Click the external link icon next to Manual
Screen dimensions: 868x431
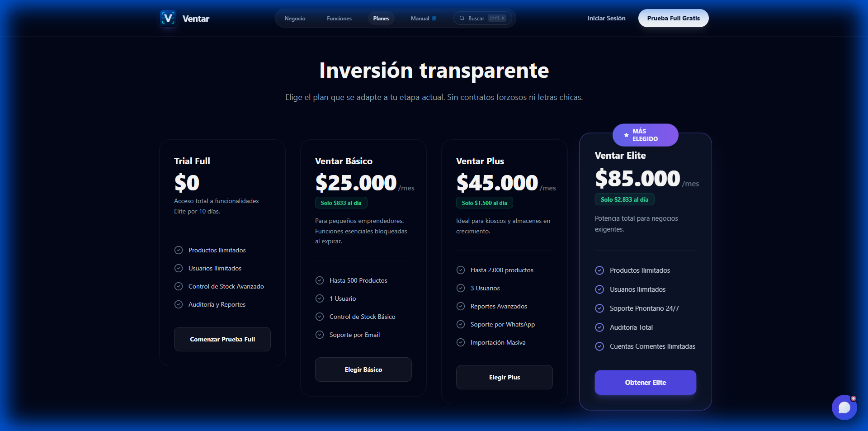click(434, 18)
